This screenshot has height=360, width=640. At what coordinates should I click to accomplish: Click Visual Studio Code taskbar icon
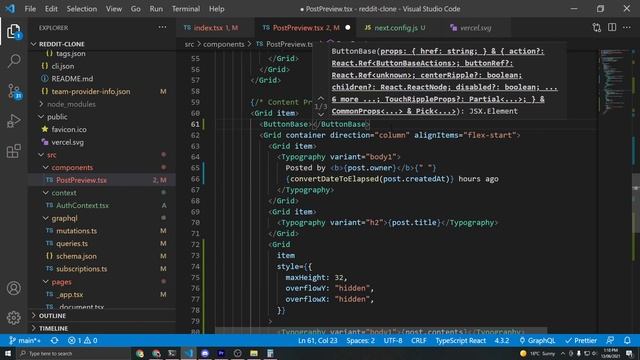(x=188, y=353)
